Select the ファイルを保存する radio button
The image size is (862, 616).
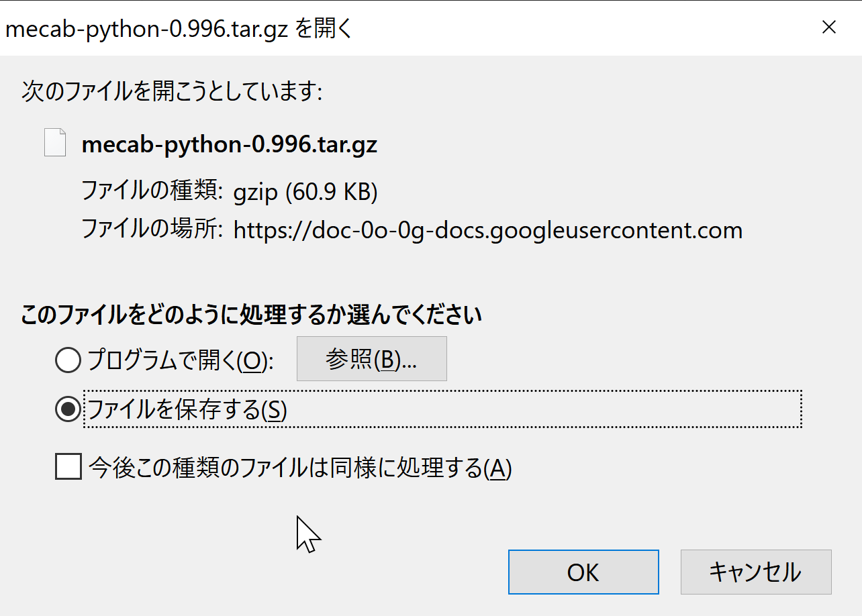point(68,409)
